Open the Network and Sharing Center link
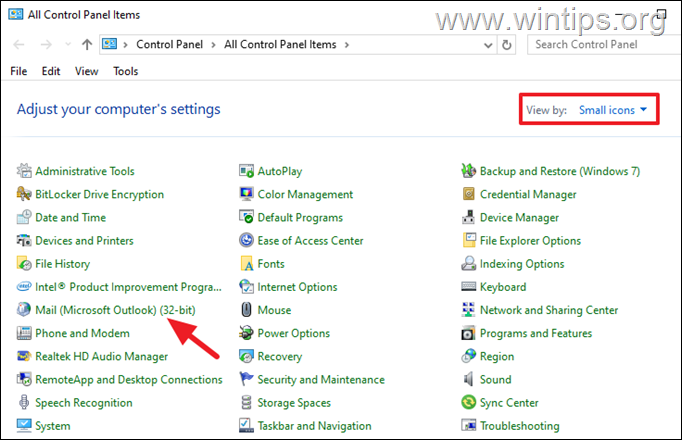 click(549, 310)
